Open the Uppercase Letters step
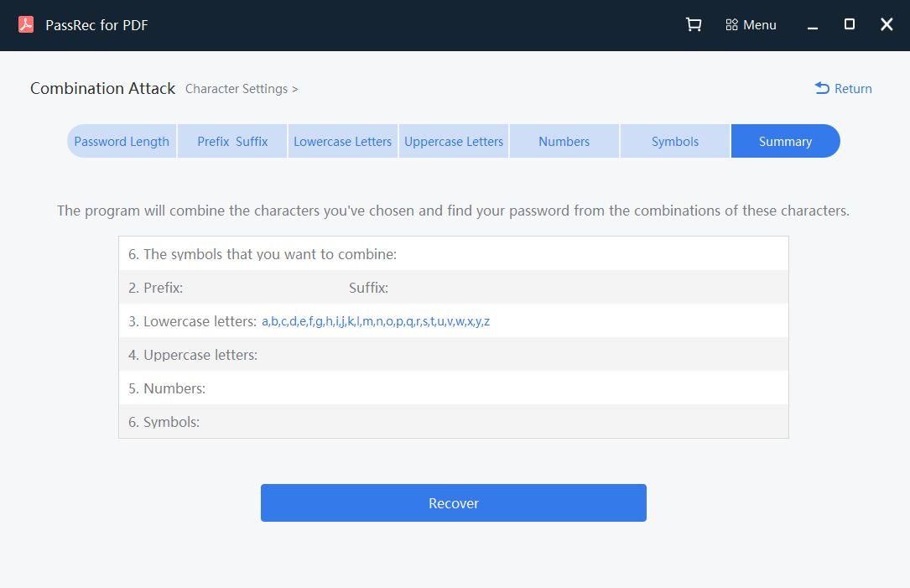 tap(454, 141)
